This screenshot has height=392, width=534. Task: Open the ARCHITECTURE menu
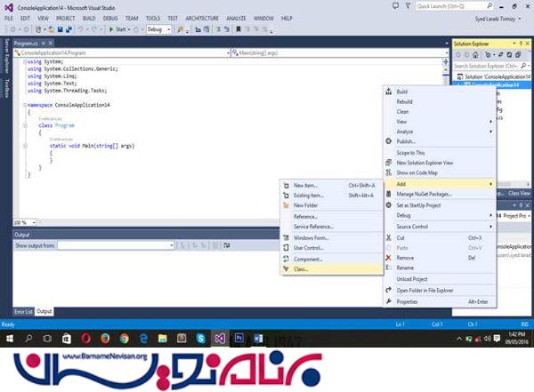point(202,18)
